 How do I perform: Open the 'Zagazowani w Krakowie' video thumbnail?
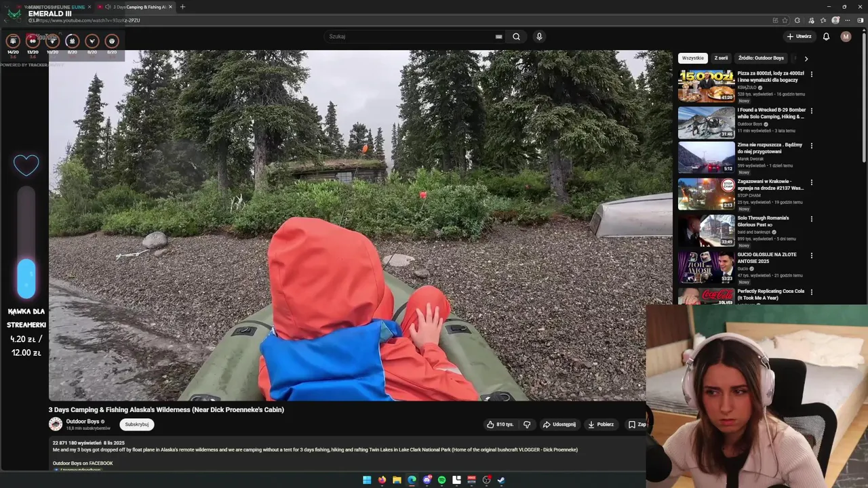pyautogui.click(x=706, y=194)
